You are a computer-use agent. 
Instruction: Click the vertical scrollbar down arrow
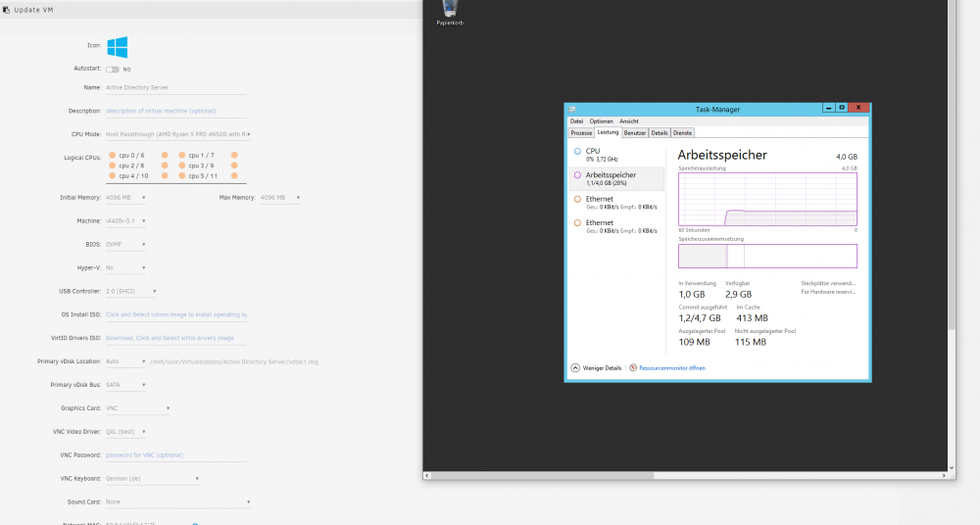952,467
